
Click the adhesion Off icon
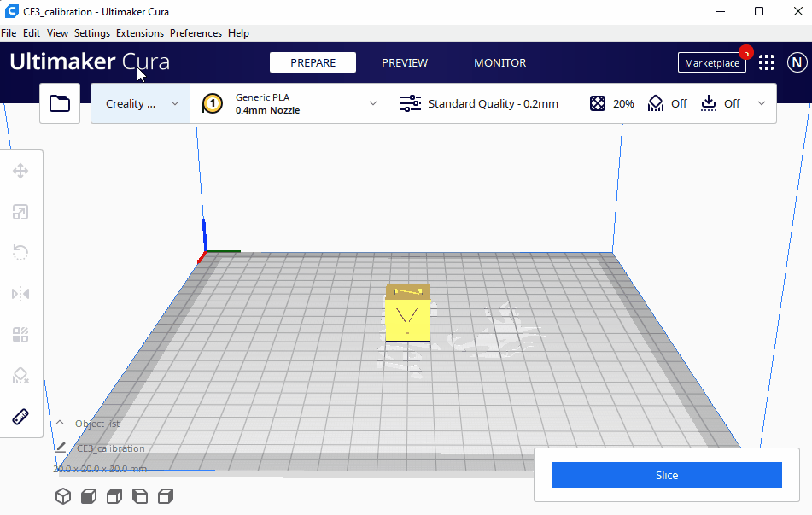coord(709,103)
